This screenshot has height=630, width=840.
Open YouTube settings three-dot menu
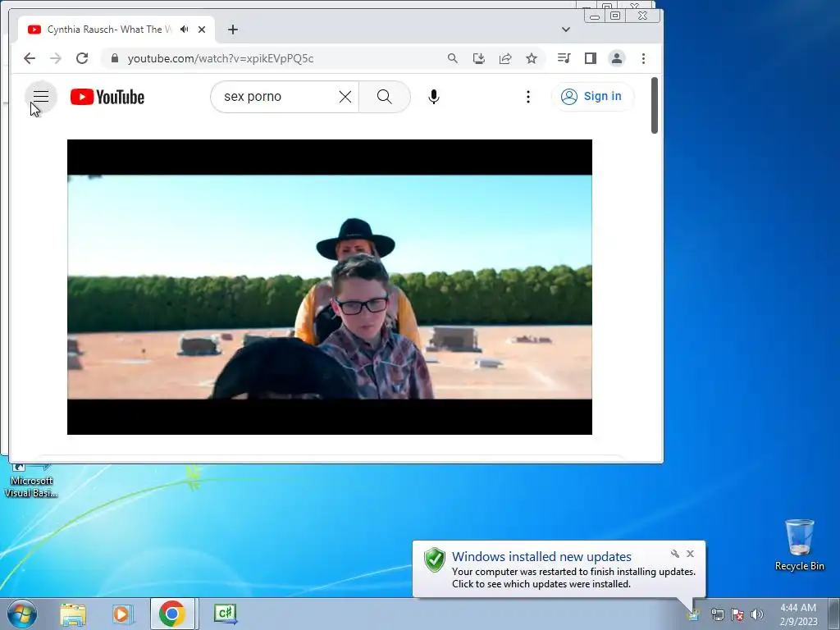click(x=528, y=97)
